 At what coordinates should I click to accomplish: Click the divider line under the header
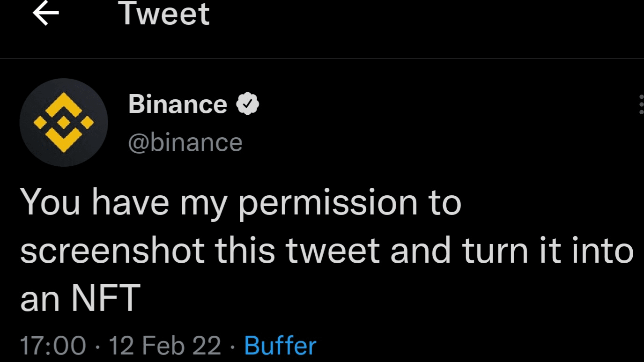click(x=322, y=59)
